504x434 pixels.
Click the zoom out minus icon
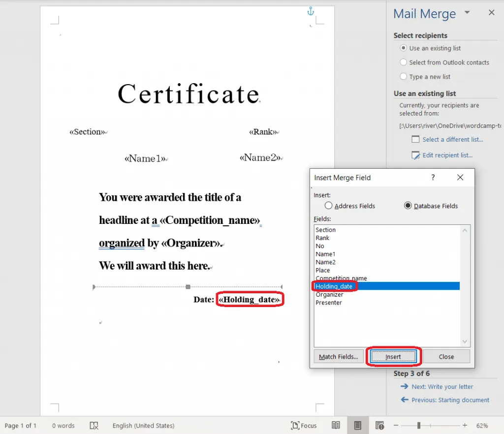pos(396,425)
